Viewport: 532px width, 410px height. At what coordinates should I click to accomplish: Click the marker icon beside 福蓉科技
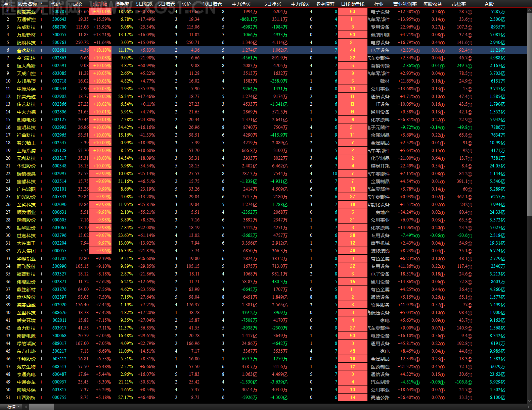pyautogui.click(x=42, y=274)
